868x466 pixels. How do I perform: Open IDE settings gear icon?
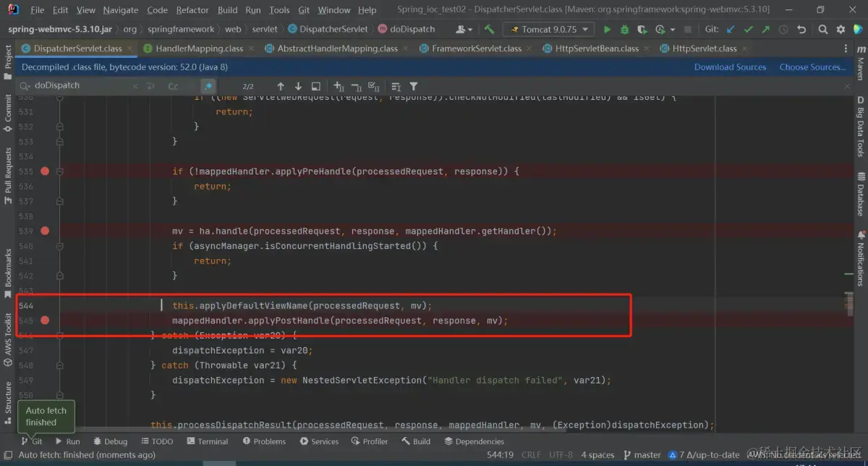pos(841,30)
